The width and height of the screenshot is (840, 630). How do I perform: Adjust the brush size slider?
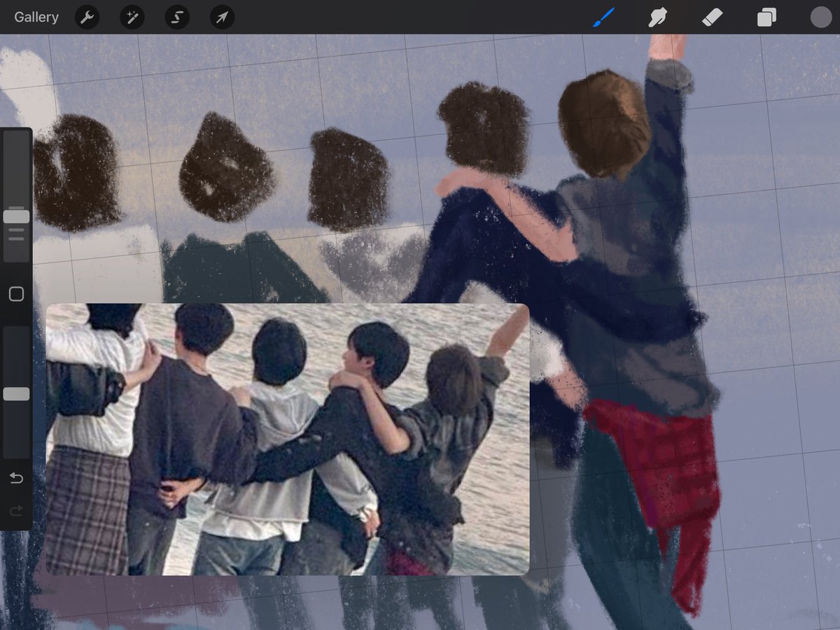point(16,216)
